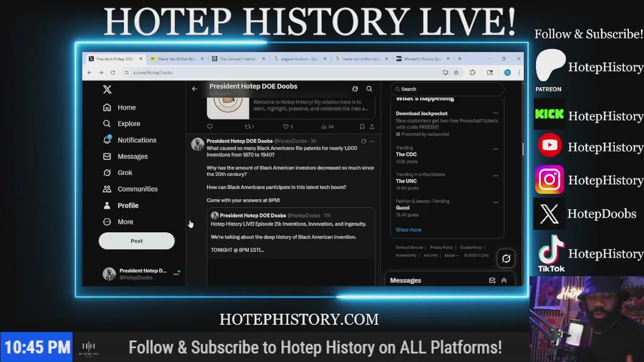Click share icon on pinned post
This screenshot has width=644, height=362.
[x=372, y=127]
